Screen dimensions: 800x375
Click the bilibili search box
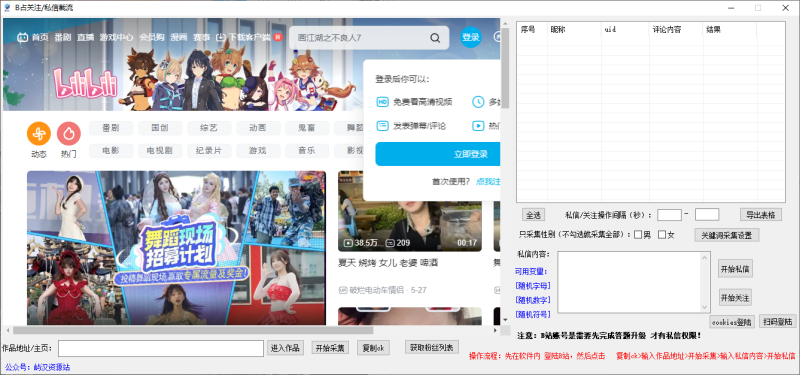click(x=369, y=38)
